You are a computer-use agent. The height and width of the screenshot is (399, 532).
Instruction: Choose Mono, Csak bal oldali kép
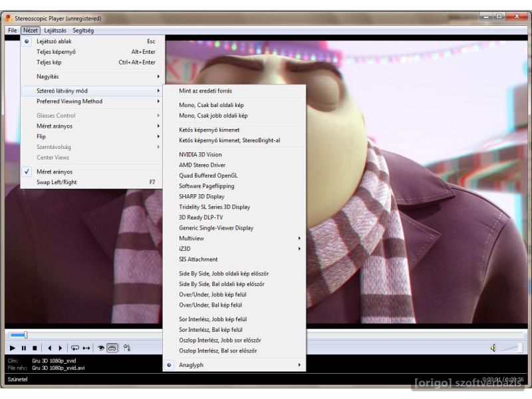tap(234, 105)
